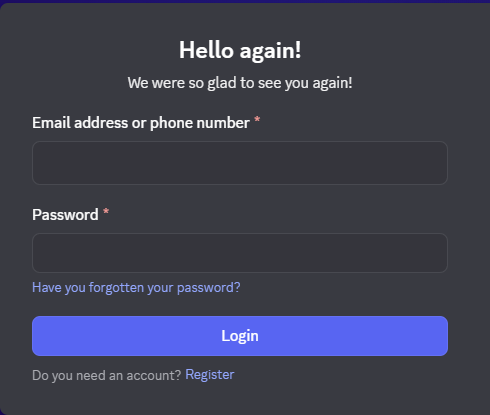Select the word Login inside the button
The width and height of the screenshot is (490, 415).
(240, 336)
